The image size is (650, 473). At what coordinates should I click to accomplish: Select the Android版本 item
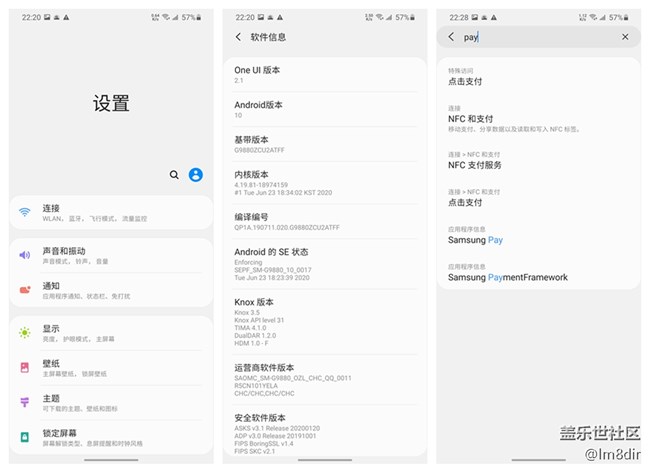tap(320, 109)
